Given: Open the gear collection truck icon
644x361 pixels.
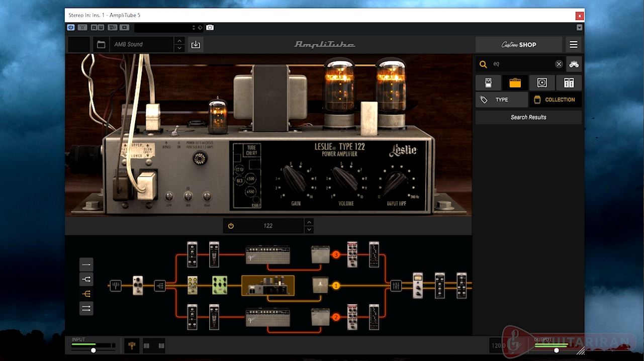Looking at the screenshot, I should click(574, 64).
